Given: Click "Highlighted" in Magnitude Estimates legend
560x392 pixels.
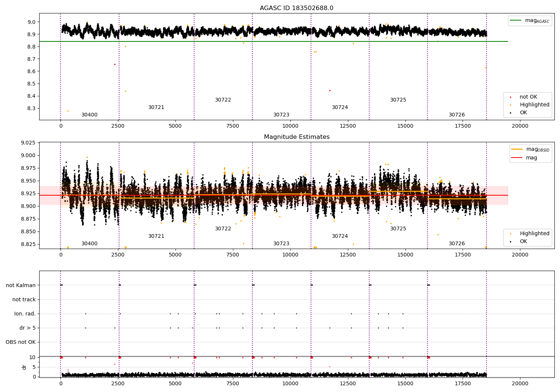Looking at the screenshot, I should (x=535, y=234).
